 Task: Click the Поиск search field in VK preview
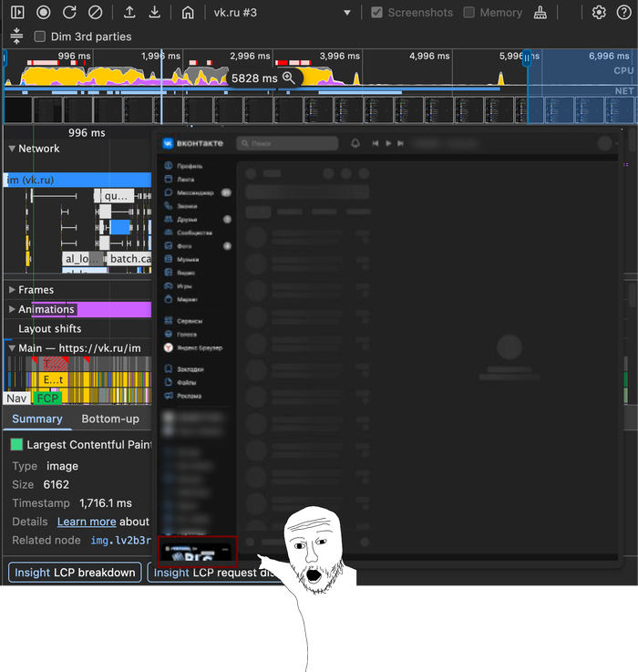coord(287,143)
